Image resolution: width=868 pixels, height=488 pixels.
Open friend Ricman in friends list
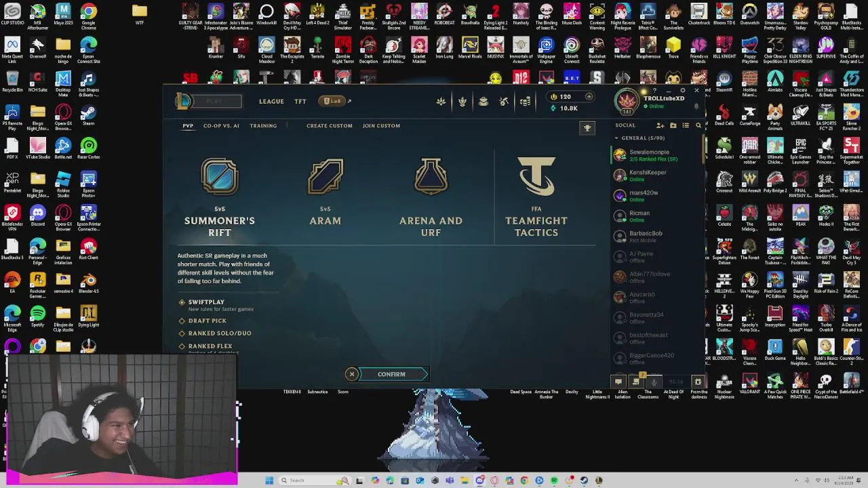coord(656,216)
